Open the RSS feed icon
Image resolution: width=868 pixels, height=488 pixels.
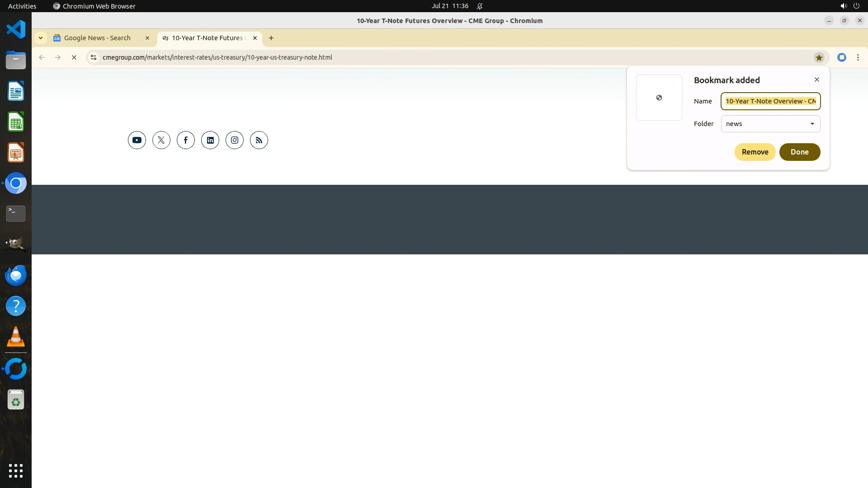click(259, 140)
